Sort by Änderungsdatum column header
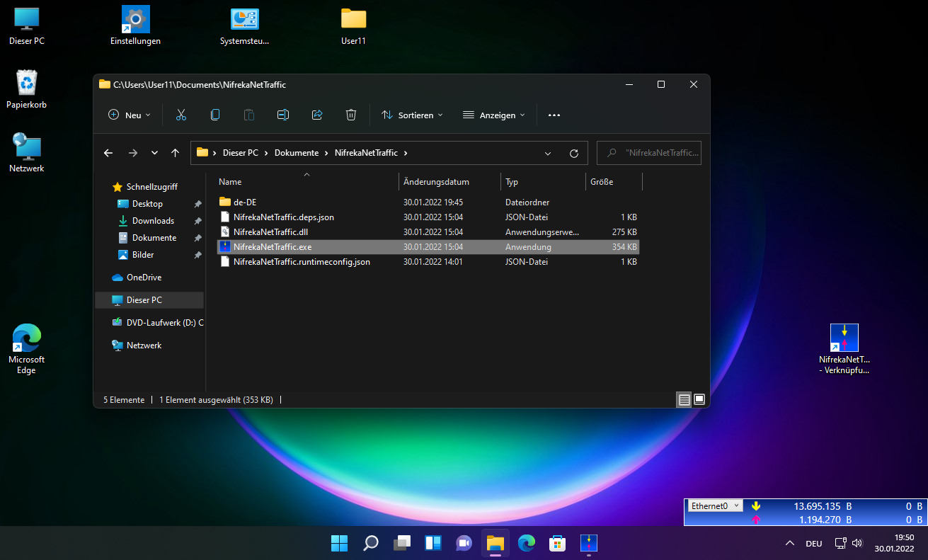 (x=449, y=182)
